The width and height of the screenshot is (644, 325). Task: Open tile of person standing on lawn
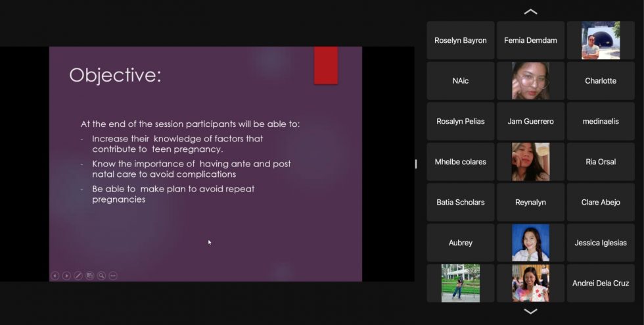pyautogui.click(x=461, y=283)
